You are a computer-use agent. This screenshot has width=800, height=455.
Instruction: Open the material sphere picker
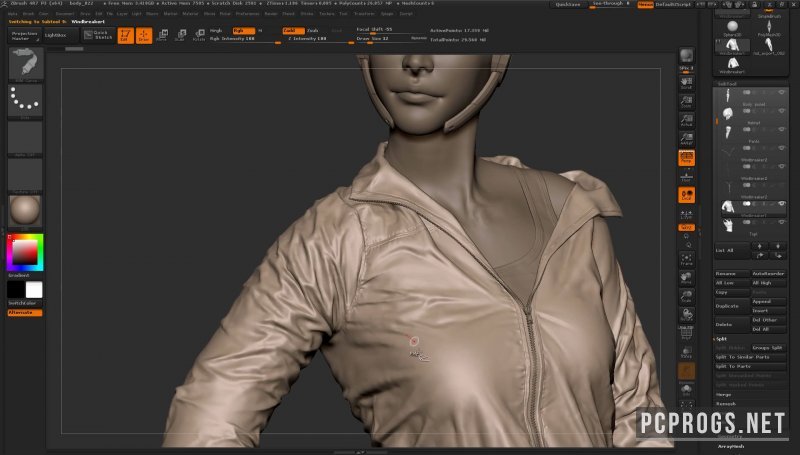(x=26, y=211)
